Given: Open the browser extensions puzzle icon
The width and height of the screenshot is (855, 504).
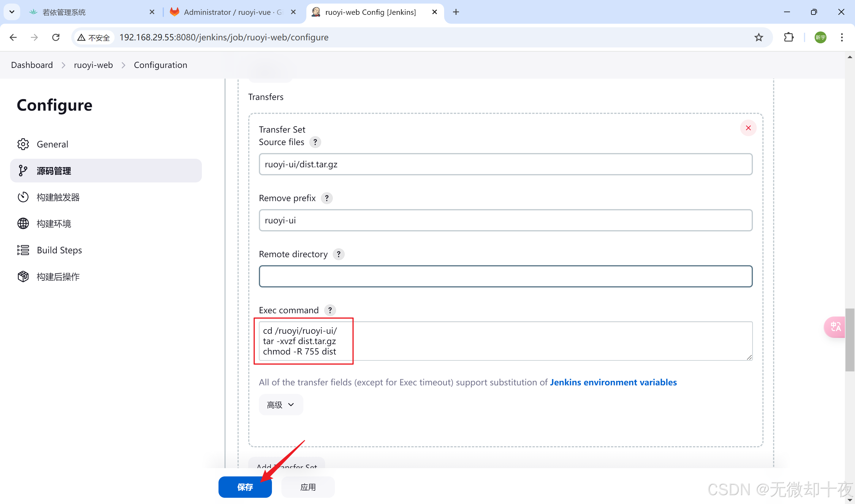Looking at the screenshot, I should pos(789,37).
